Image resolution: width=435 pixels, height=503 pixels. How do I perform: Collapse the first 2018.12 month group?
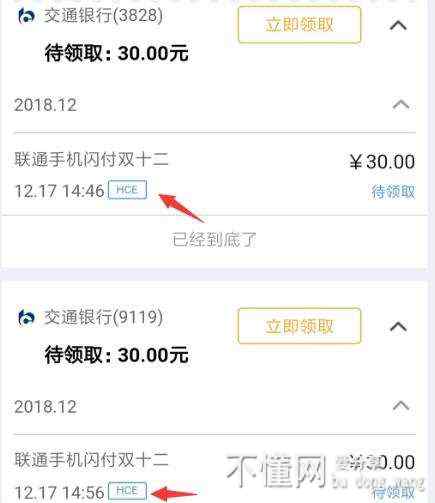[401, 105]
